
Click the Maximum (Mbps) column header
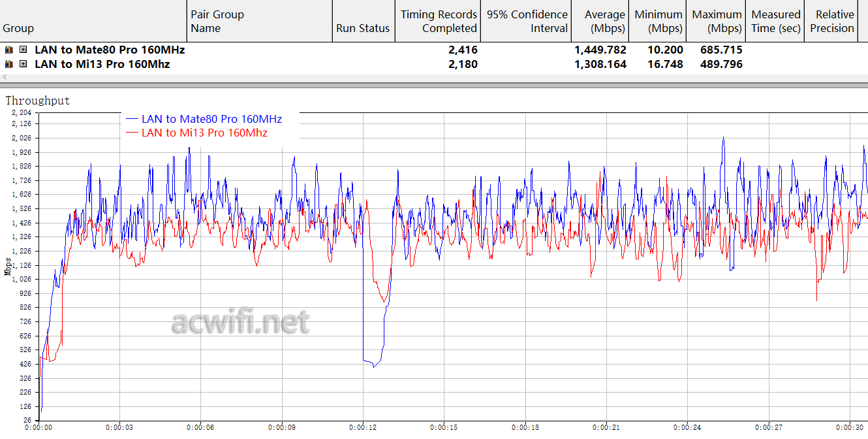pos(717,22)
